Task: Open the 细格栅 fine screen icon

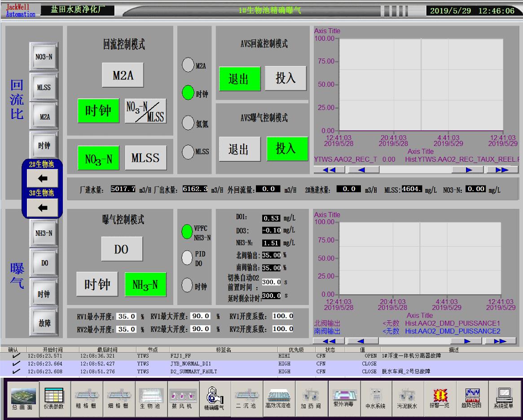Action: pyautogui.click(x=118, y=399)
